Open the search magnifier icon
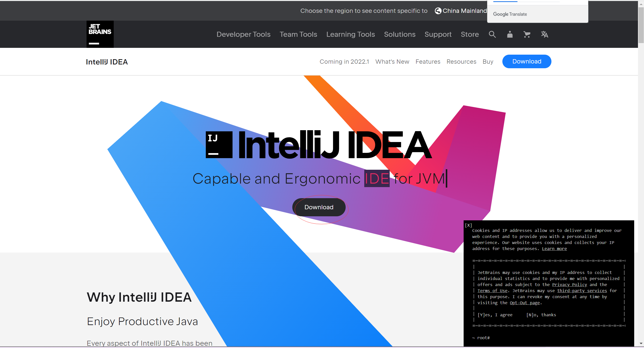This screenshot has width=644, height=348. (x=492, y=34)
